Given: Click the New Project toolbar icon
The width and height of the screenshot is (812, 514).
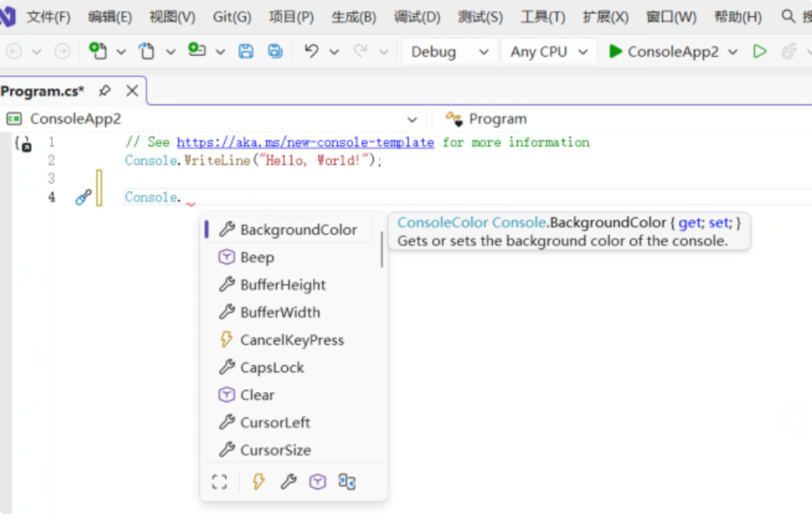Looking at the screenshot, I should click(x=97, y=51).
